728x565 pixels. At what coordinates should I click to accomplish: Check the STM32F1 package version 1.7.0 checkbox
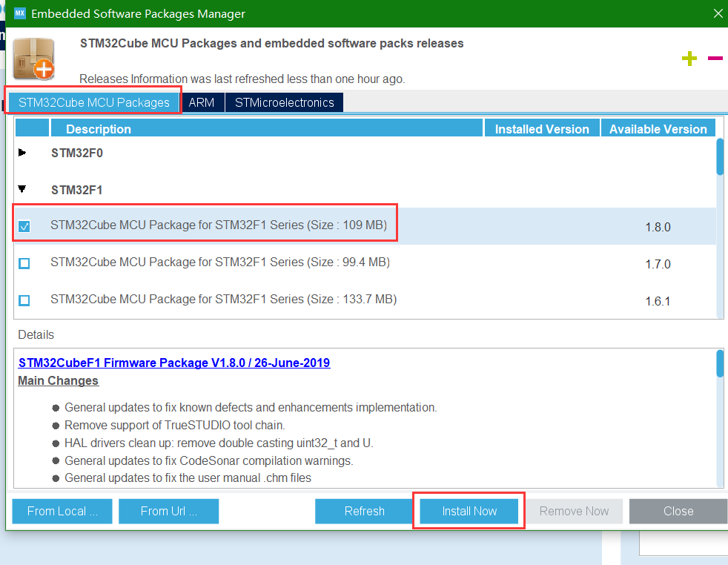point(24,263)
